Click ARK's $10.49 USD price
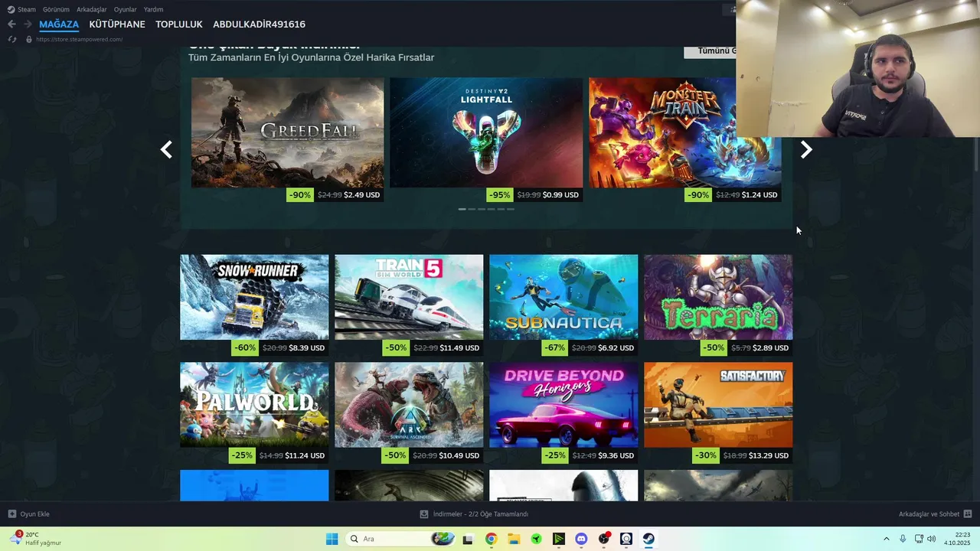 [x=459, y=455]
